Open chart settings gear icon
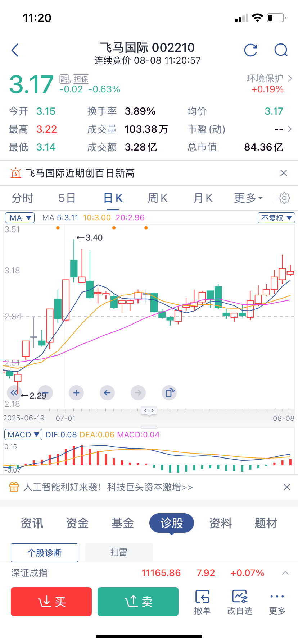The width and height of the screenshot is (298, 644). pos(284,198)
